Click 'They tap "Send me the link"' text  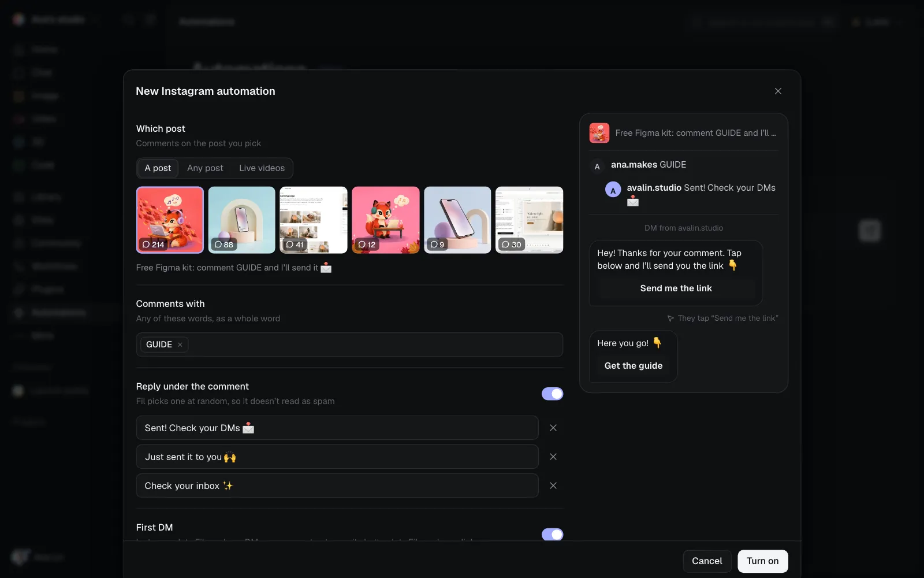pyautogui.click(x=728, y=318)
